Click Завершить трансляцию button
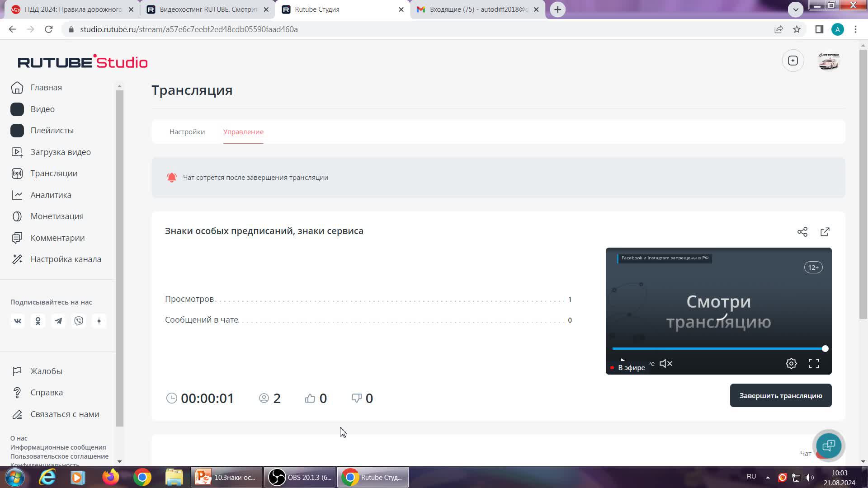868x488 pixels. coord(780,395)
